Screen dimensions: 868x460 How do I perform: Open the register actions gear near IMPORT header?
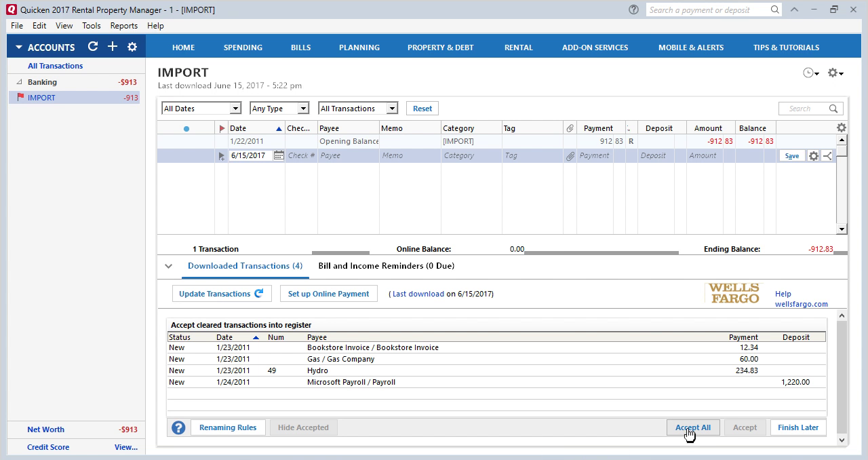pos(835,73)
